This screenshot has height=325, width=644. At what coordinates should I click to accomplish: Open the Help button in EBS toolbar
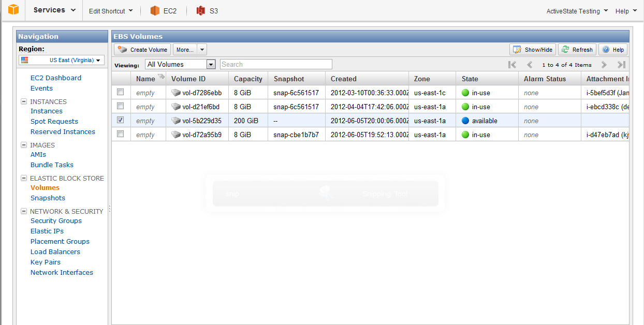point(613,50)
